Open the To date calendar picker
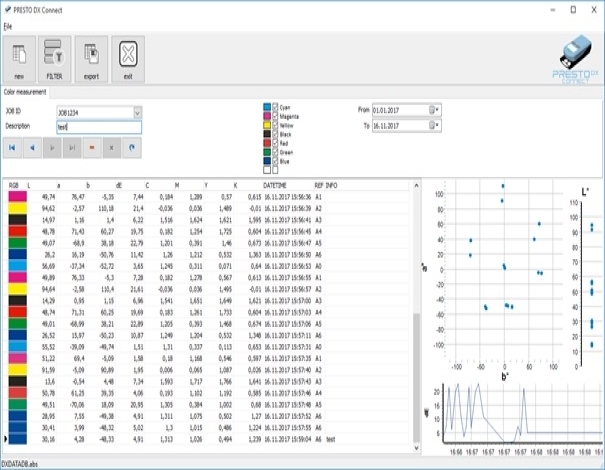 coord(434,125)
